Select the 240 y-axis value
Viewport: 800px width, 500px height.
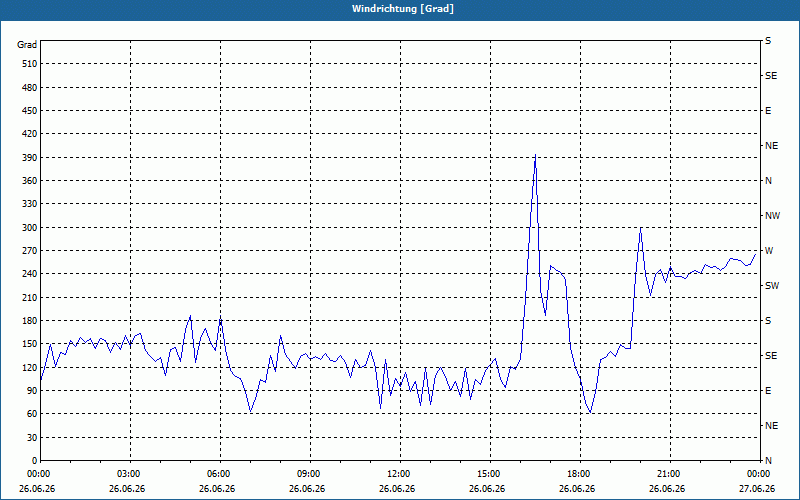tap(30, 274)
